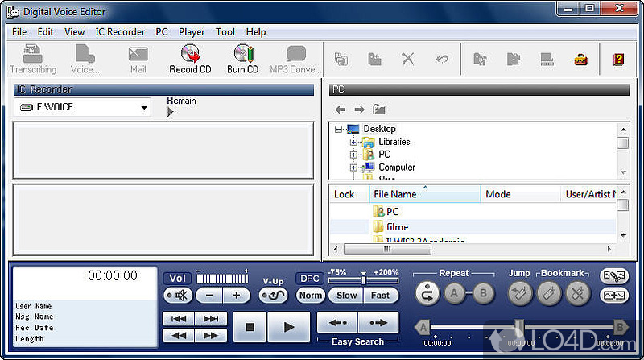Expand the PC tree node
644x360 pixels.
click(x=353, y=155)
